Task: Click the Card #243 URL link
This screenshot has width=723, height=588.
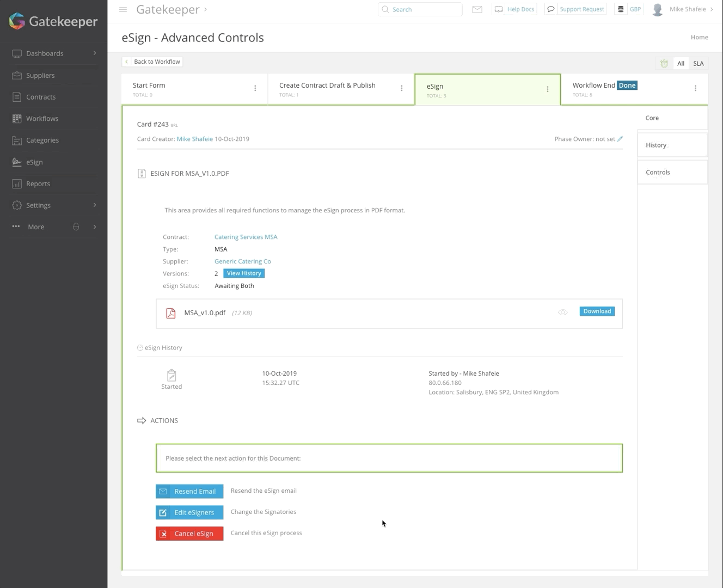Action: point(174,125)
